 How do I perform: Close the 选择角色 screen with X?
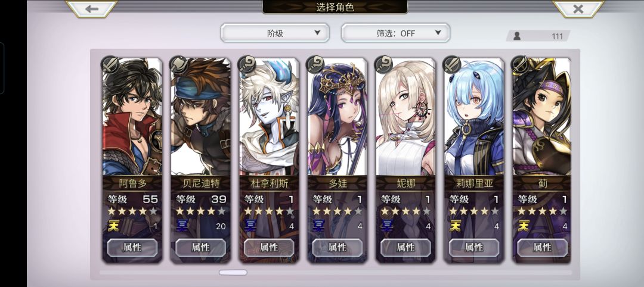pos(578,8)
